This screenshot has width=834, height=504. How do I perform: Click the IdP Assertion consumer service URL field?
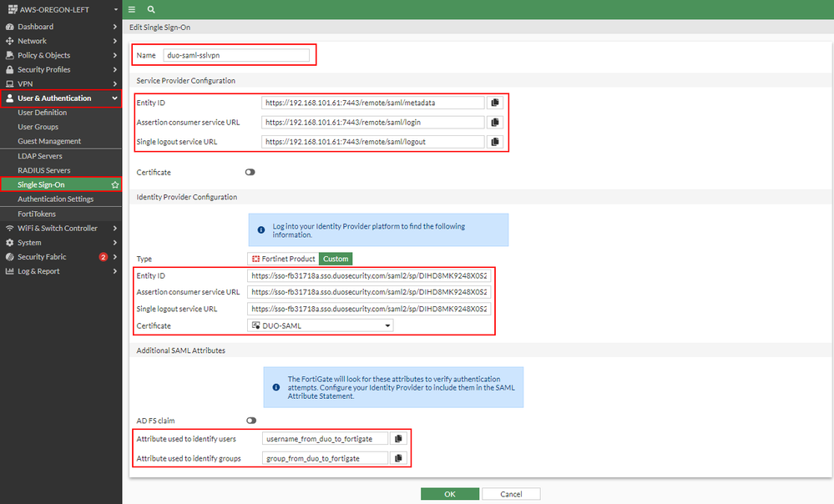click(x=369, y=292)
